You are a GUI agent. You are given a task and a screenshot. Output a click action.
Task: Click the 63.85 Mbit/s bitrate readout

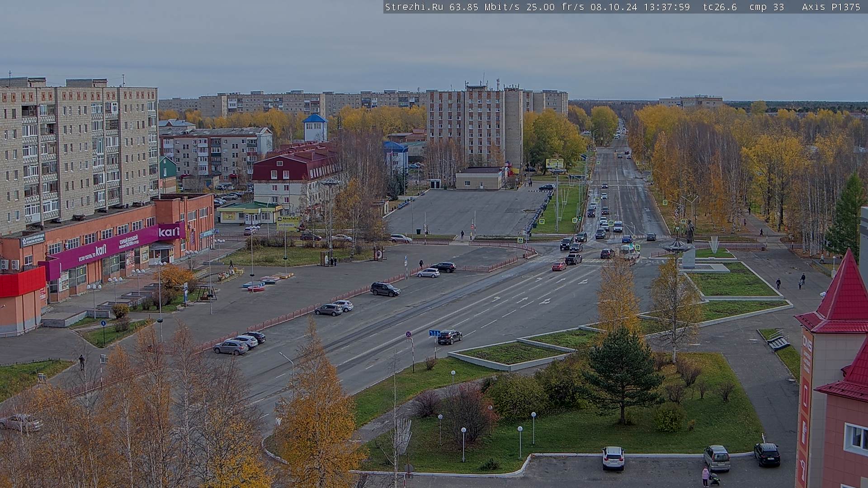pos(485,7)
